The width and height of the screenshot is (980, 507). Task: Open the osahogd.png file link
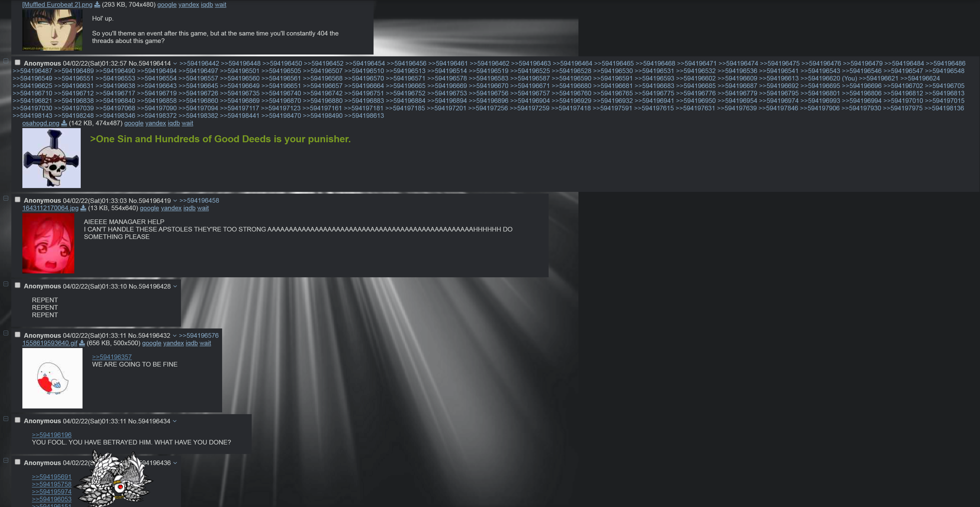tap(41, 123)
